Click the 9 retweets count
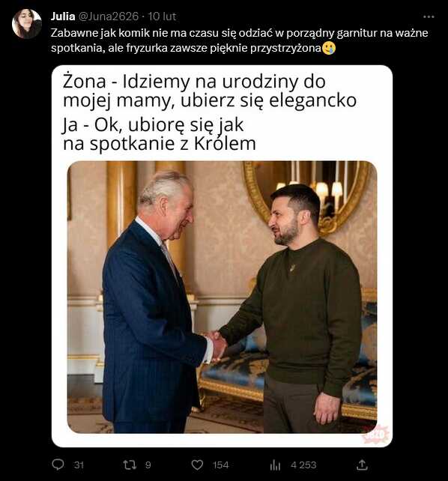Screen dimensions: 448x481 pos(148,465)
